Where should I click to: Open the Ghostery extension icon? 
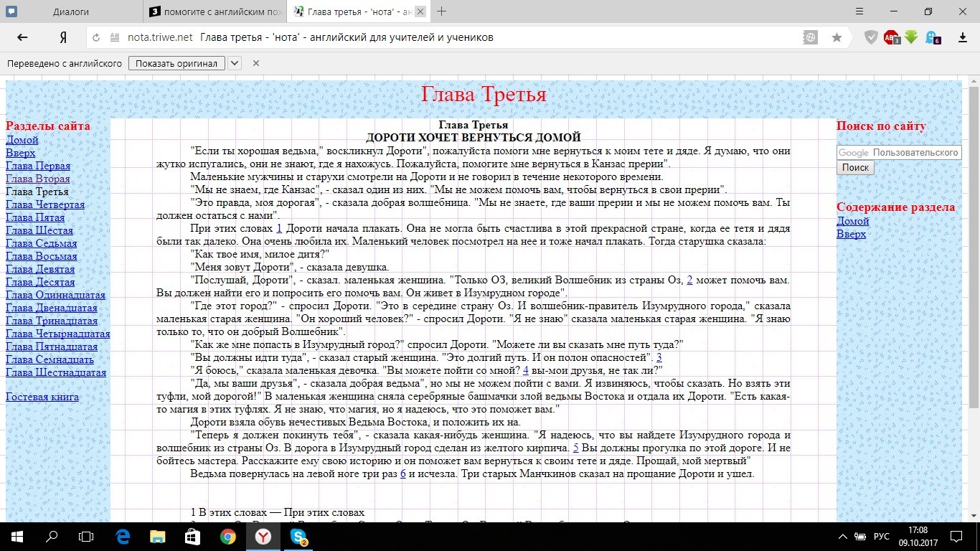(933, 37)
